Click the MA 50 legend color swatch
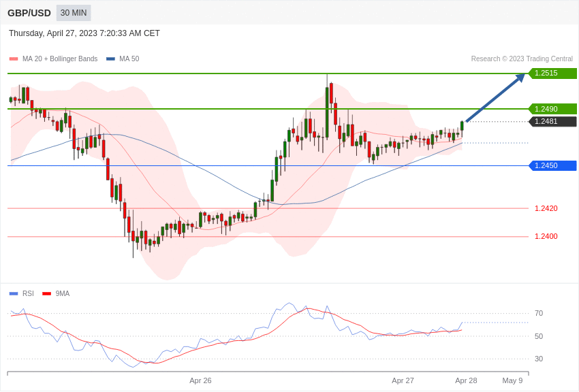The height and width of the screenshot is (392, 579). coord(110,59)
